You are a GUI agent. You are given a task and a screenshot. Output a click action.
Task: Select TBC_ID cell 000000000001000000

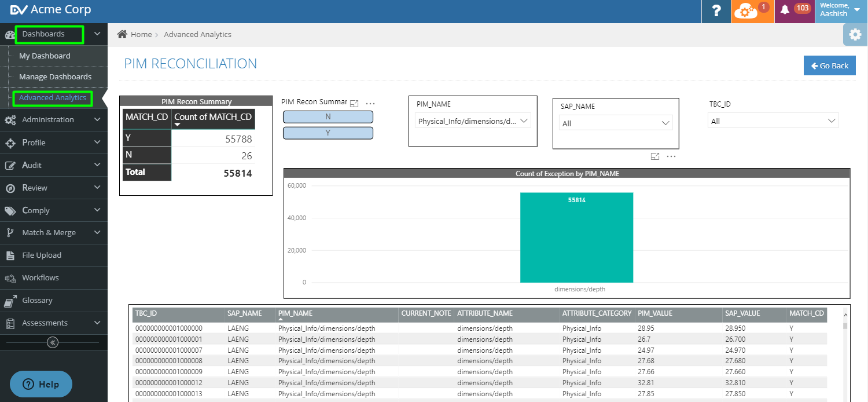tap(169, 328)
